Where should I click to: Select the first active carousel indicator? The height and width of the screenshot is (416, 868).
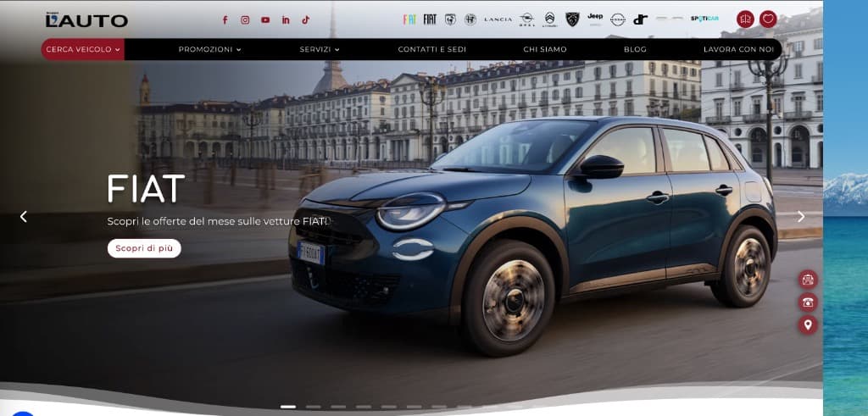288,408
